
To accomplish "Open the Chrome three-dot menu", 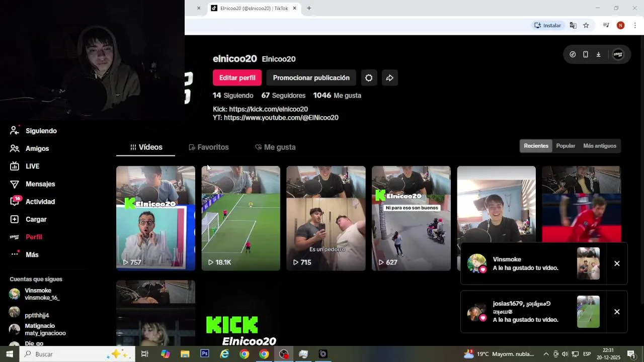I will (635, 25).
